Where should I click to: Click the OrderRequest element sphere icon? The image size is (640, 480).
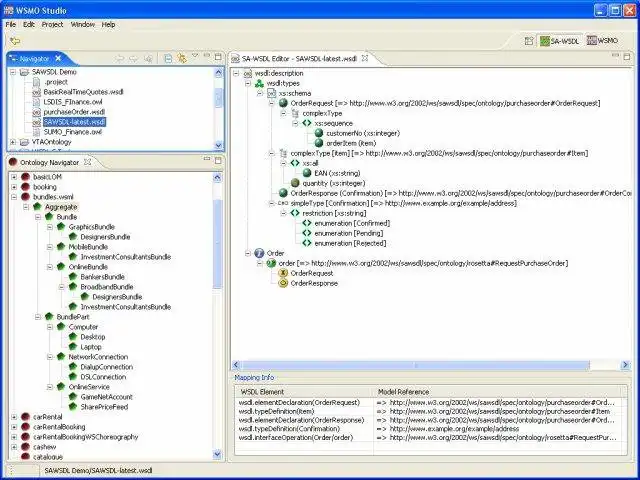283,103
